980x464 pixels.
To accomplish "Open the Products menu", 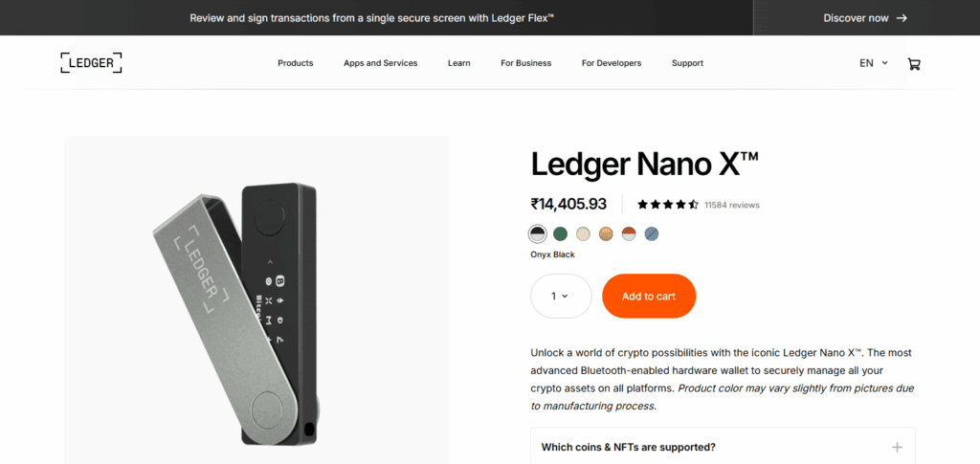I will (296, 63).
